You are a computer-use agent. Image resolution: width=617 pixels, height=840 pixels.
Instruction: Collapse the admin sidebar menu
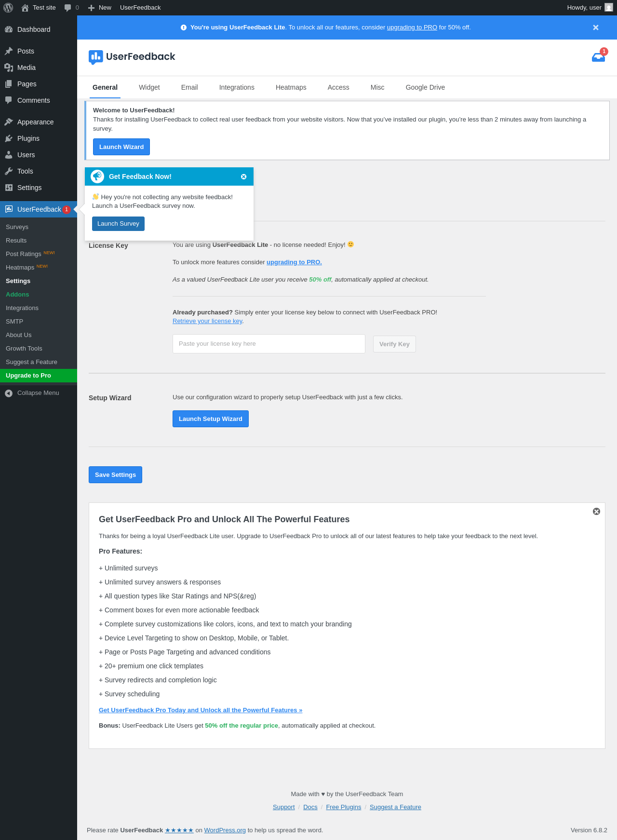[39, 393]
